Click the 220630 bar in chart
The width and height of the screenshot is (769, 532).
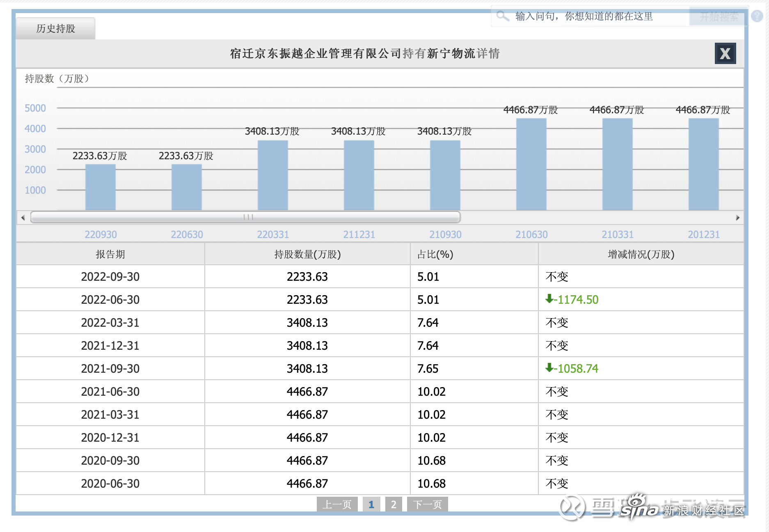[187, 187]
